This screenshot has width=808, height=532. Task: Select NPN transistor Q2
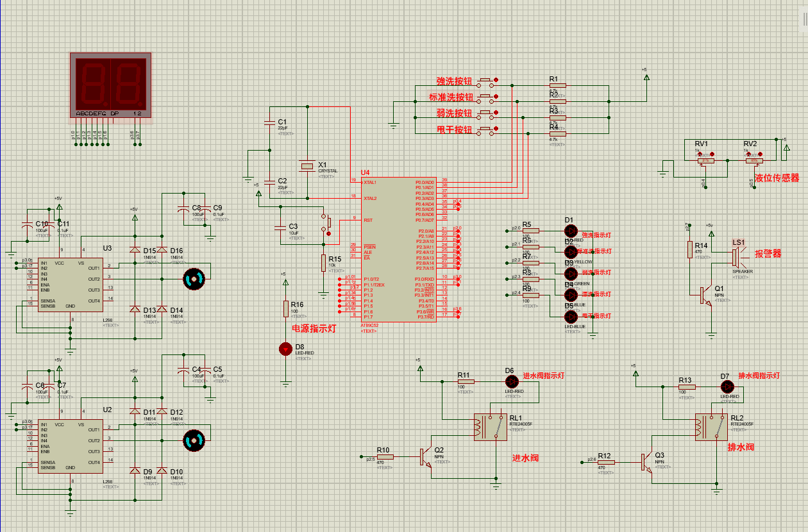pos(426,457)
